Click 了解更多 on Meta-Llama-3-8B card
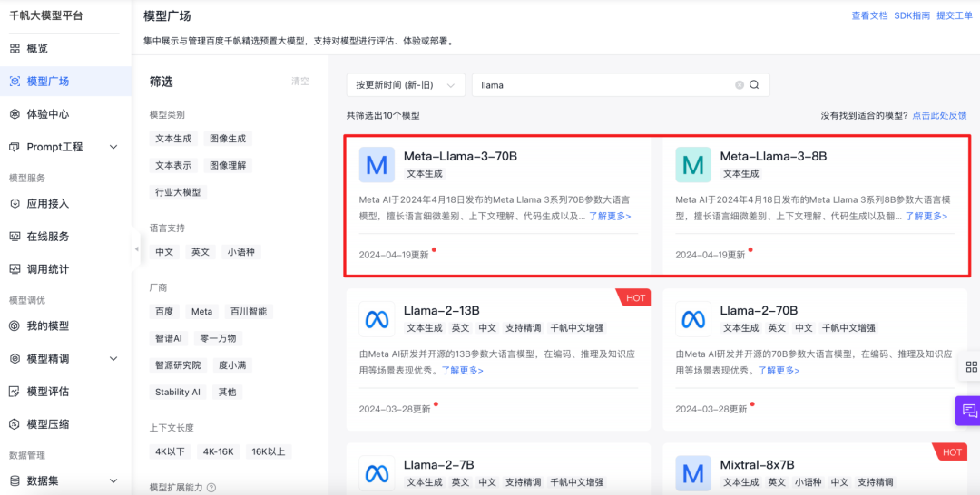The height and width of the screenshot is (495, 980). [926, 216]
